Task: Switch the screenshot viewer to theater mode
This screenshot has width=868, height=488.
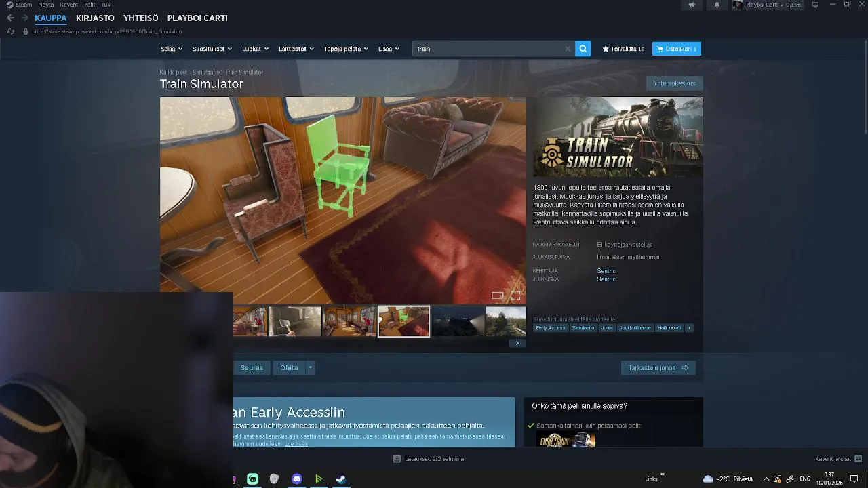Action: [x=497, y=296]
